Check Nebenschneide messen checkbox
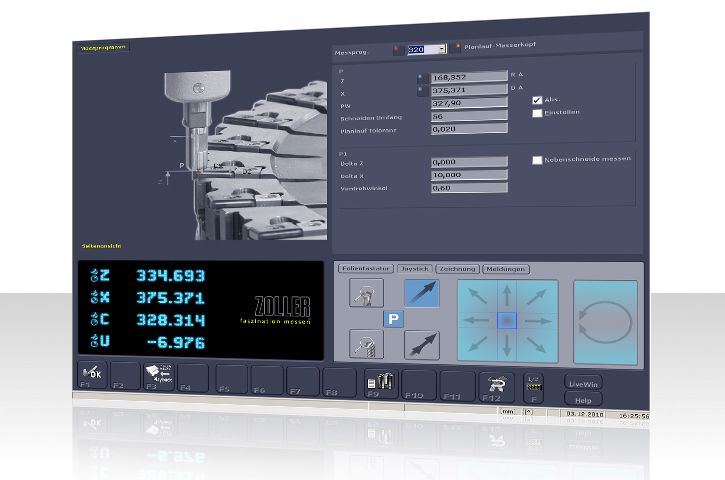The width and height of the screenshot is (725, 480). tap(537, 160)
